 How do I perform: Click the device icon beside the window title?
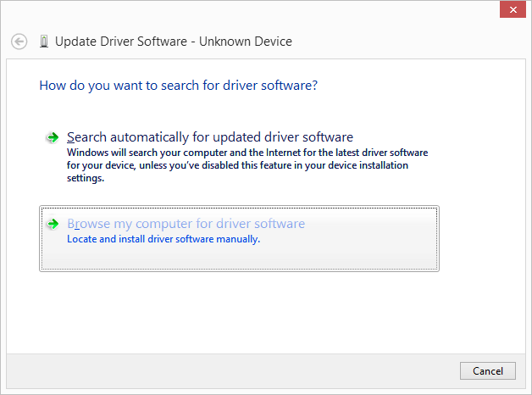pyautogui.click(x=44, y=42)
